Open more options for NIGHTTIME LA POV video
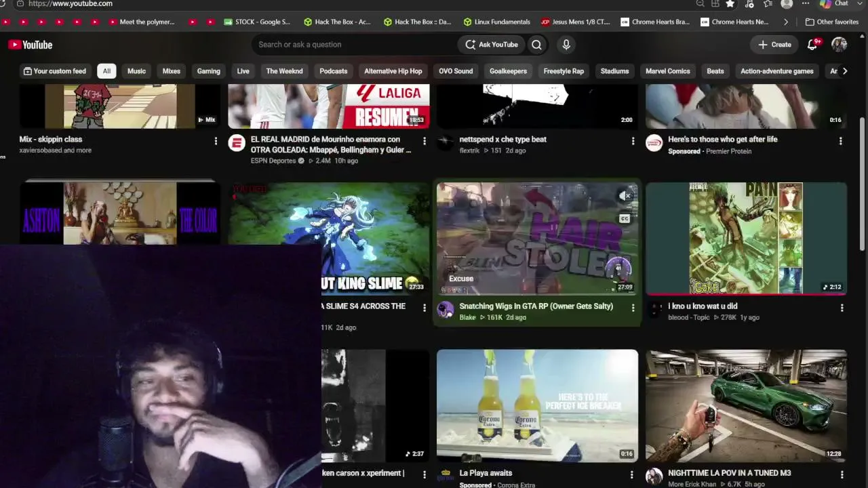Viewport: 868px width, 488px height. 842,474
